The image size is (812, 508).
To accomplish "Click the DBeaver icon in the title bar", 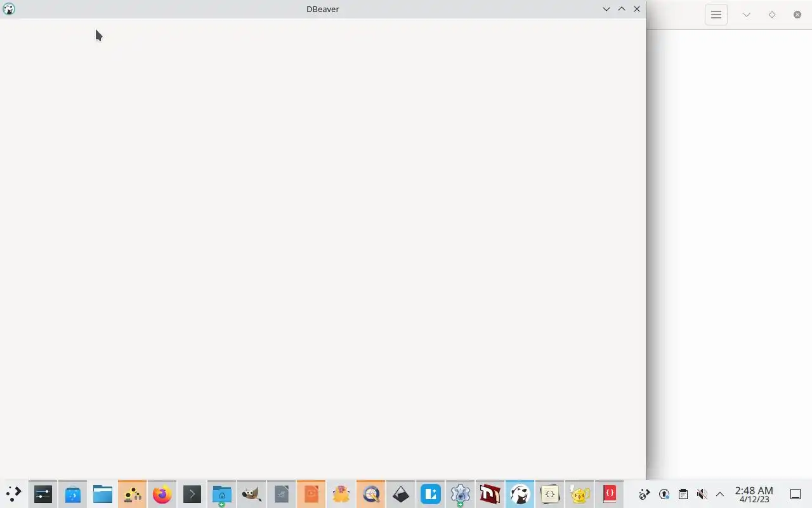I will [9, 9].
